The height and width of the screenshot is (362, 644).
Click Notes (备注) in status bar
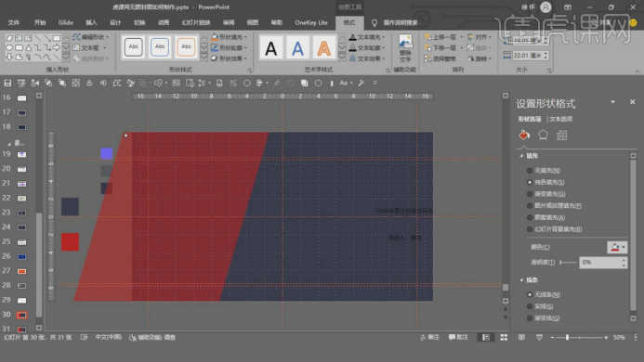(x=430, y=337)
